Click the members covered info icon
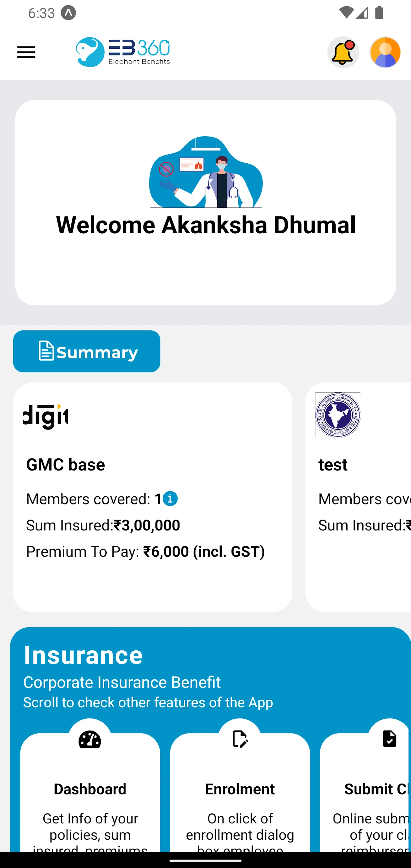The height and width of the screenshot is (868, 411). [x=170, y=499]
